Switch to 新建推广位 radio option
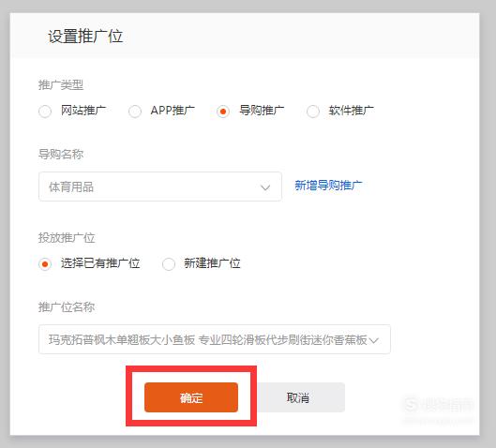The width and height of the screenshot is (496, 448). (169, 264)
